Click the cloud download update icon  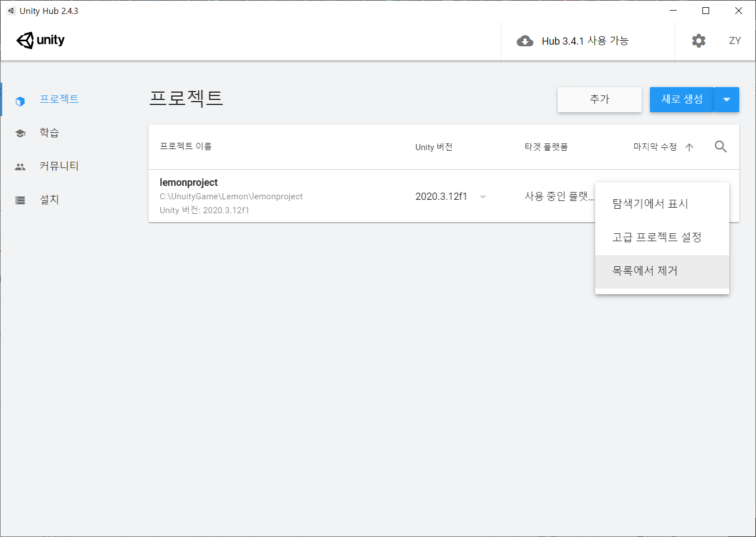click(x=525, y=41)
